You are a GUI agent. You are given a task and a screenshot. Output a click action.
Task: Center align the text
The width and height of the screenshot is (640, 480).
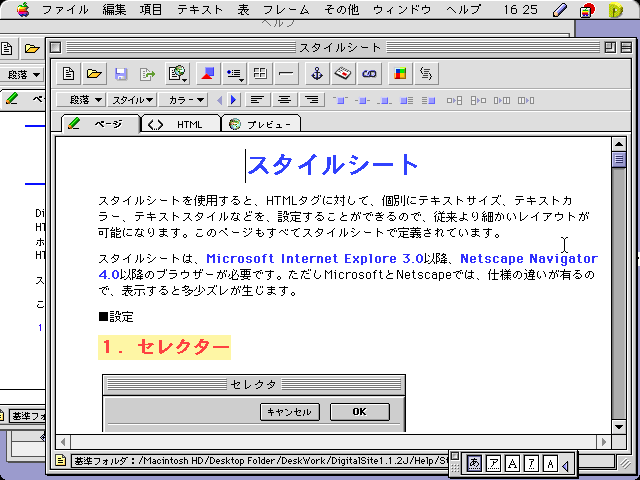point(284,100)
